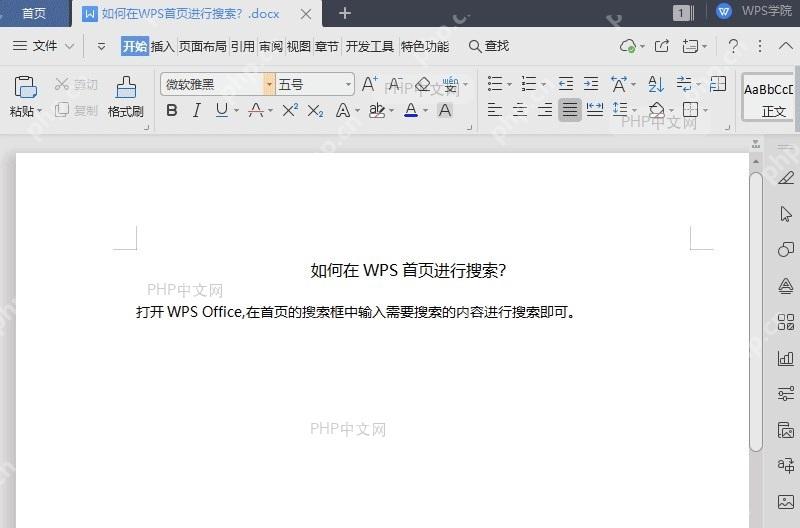Screen dimensions: 800x528
Task: Click the Paste icon
Action: 25,86
